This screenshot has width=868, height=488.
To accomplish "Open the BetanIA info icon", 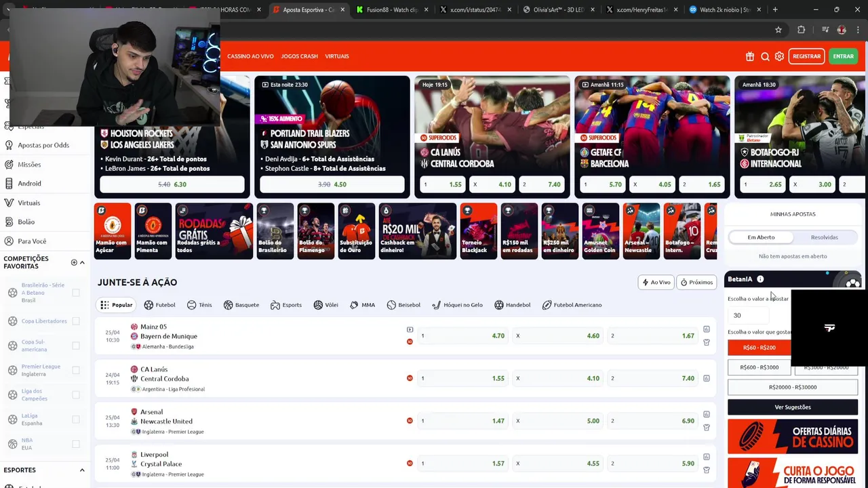I will [x=760, y=279].
